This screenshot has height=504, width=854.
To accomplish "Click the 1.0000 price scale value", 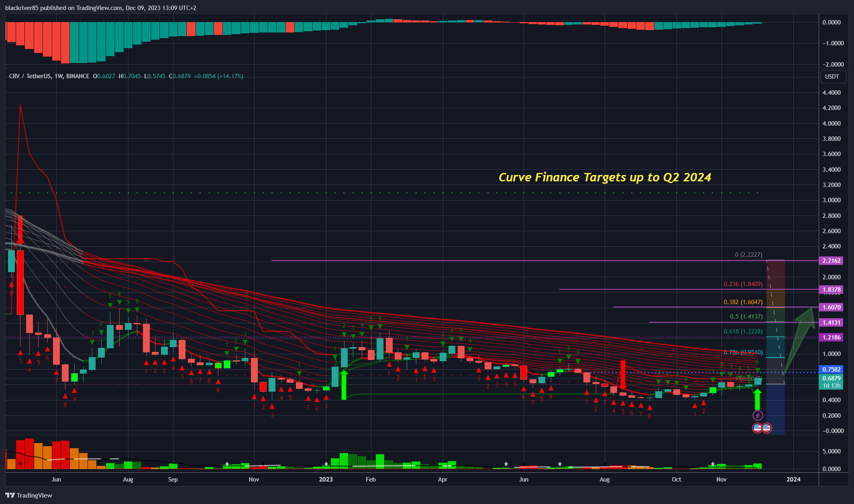I will (x=832, y=354).
